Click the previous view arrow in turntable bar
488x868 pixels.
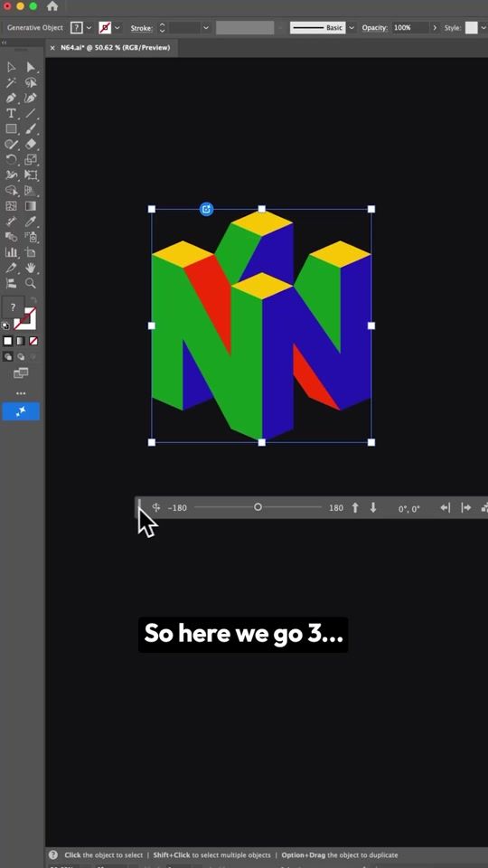pyautogui.click(x=445, y=507)
